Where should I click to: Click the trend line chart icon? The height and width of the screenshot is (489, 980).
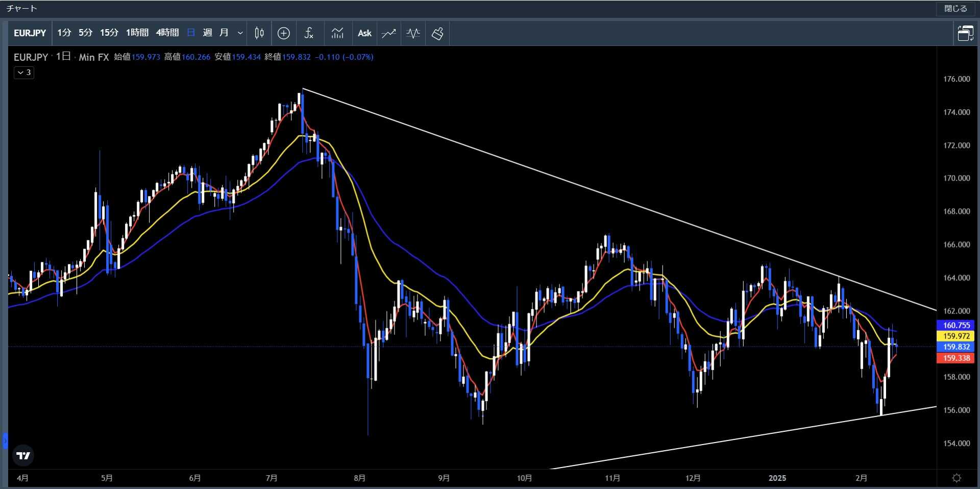388,33
